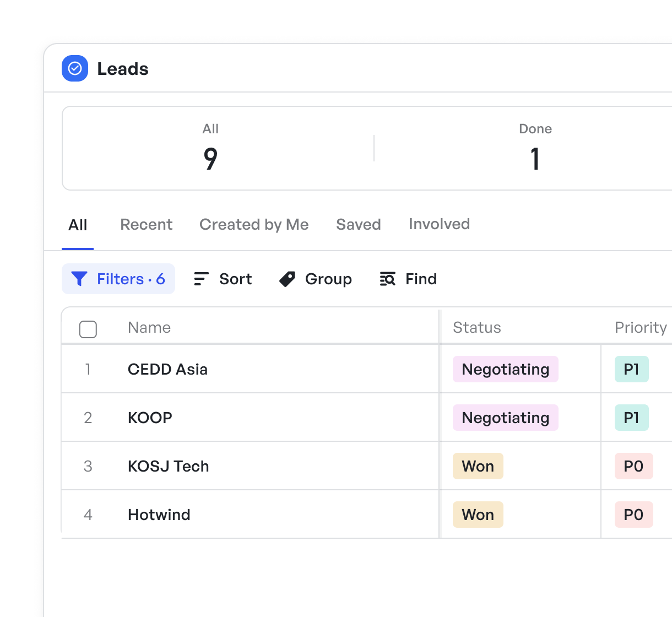
Task: Open the KOSJ Tech lead
Action: click(x=168, y=466)
